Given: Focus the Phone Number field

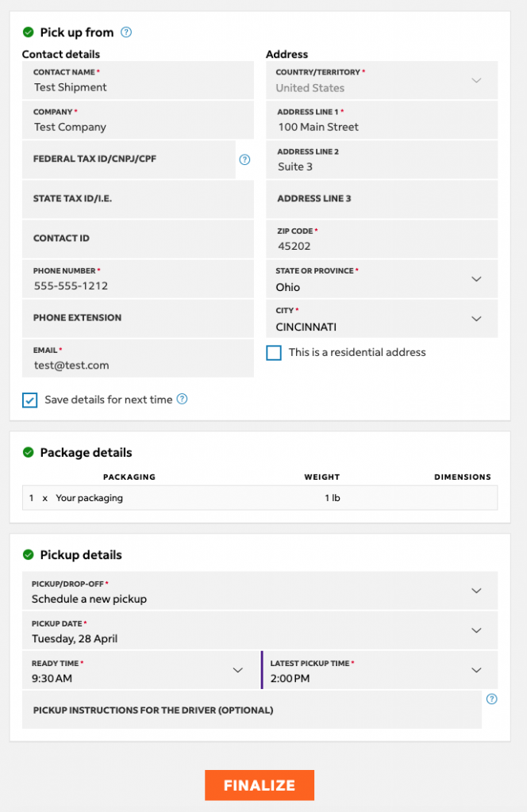Looking at the screenshot, I should click(x=138, y=278).
